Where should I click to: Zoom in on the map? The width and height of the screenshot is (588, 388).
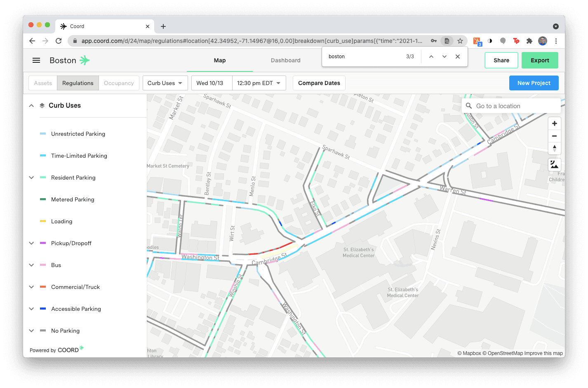(555, 123)
